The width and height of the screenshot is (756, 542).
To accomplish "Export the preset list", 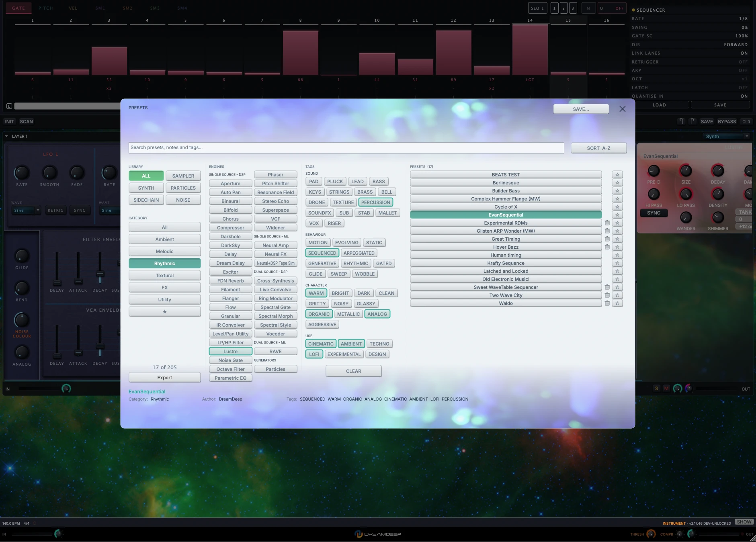I will [x=165, y=378].
